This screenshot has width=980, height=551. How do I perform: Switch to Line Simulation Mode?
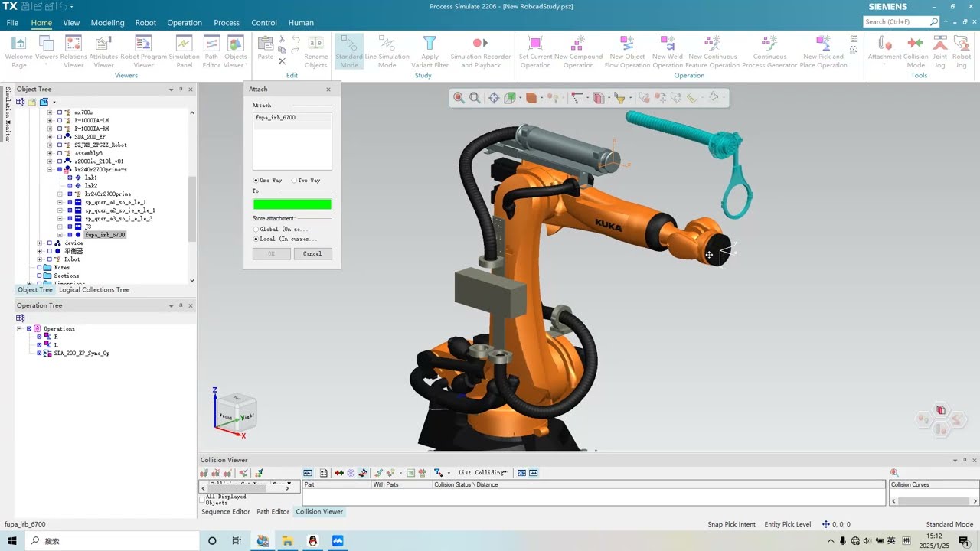[x=387, y=51]
